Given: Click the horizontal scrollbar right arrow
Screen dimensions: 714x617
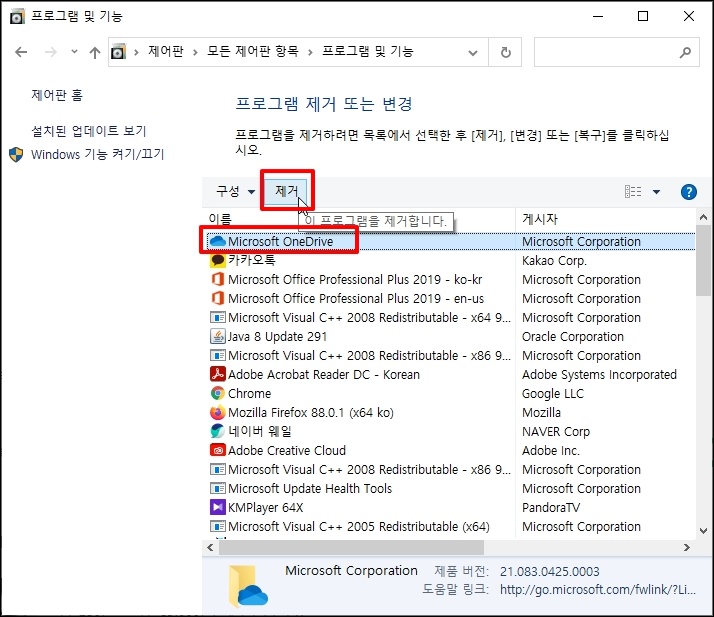Looking at the screenshot, I should pyautogui.click(x=687, y=547).
